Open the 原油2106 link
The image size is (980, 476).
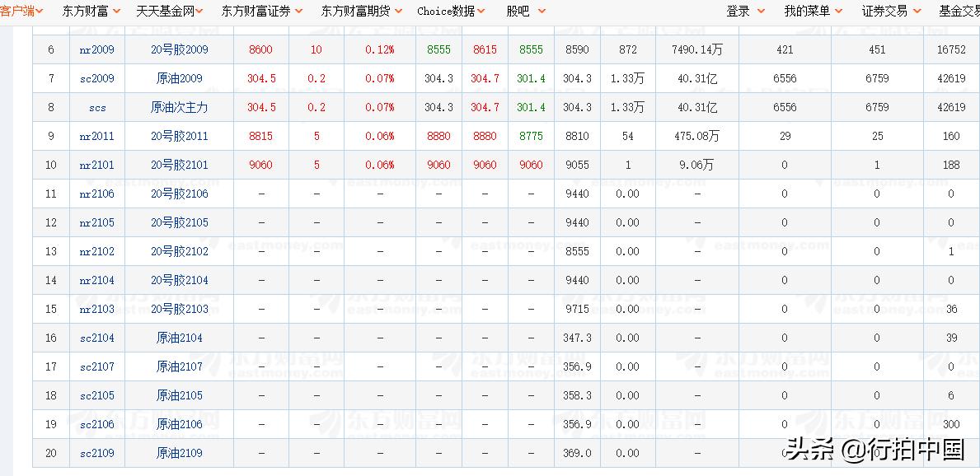pos(180,424)
